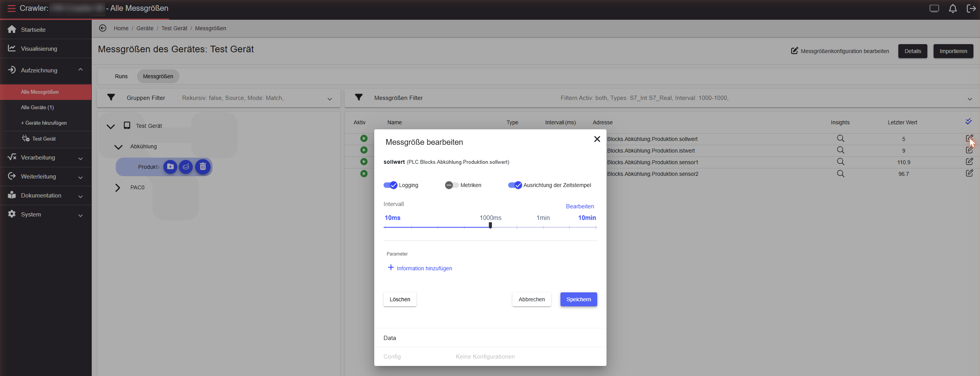Click the logout icon
The image size is (980, 376).
[971, 9]
